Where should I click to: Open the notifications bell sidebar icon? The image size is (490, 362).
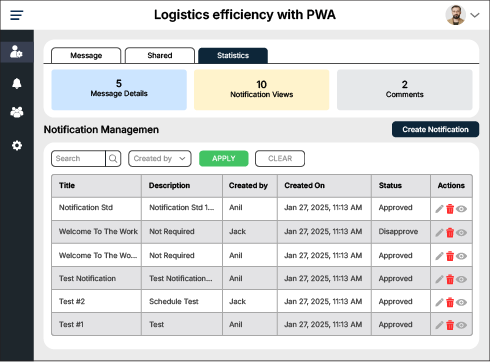click(17, 83)
